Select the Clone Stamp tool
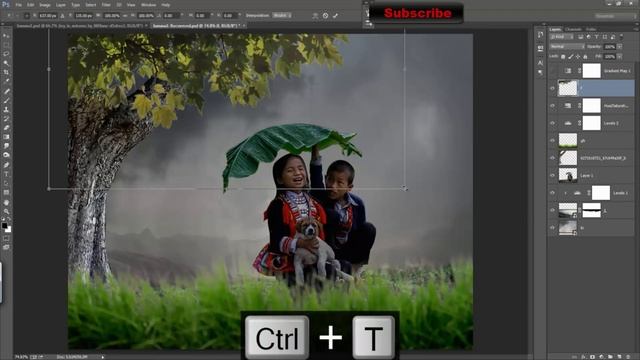The width and height of the screenshot is (640, 360). (x=6, y=109)
